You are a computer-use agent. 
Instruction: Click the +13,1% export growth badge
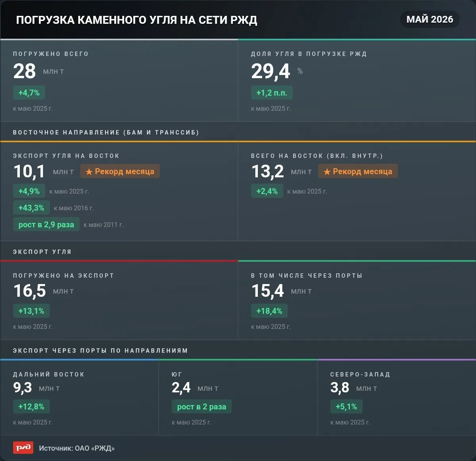(x=31, y=311)
